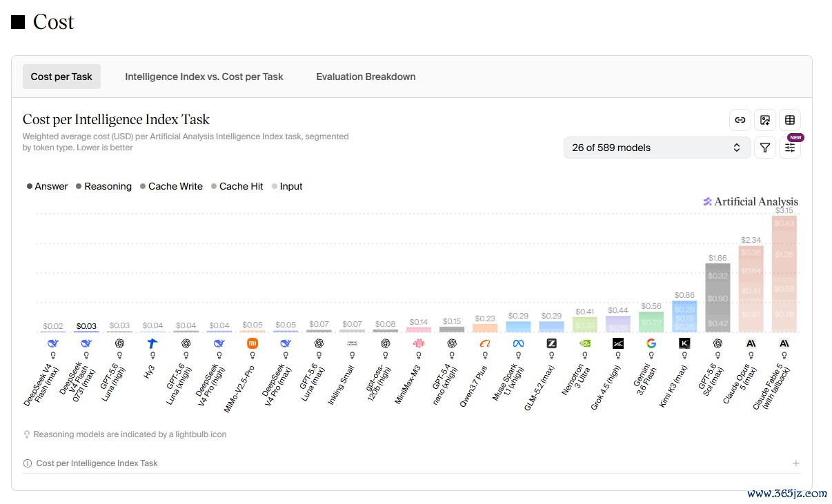
Task: Open the 26 of 589 models dropdown
Action: [x=657, y=148]
